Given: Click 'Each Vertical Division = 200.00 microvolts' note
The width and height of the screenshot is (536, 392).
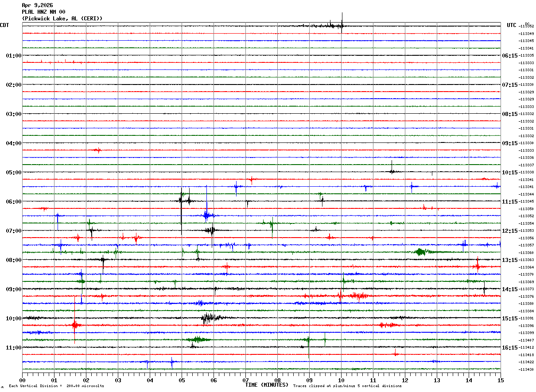Looking at the screenshot, I should point(56,386).
